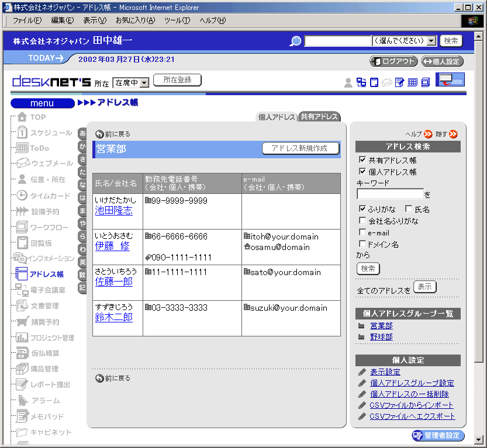The width and height of the screenshot is (487, 448).
Task: Open スケジュール from the sidebar menu
Action: coord(51,133)
